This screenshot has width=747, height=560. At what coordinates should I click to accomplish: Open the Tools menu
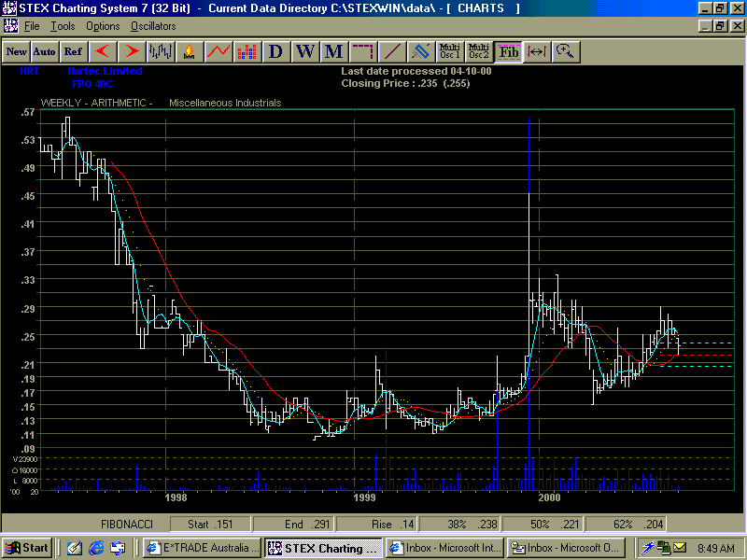pos(63,26)
